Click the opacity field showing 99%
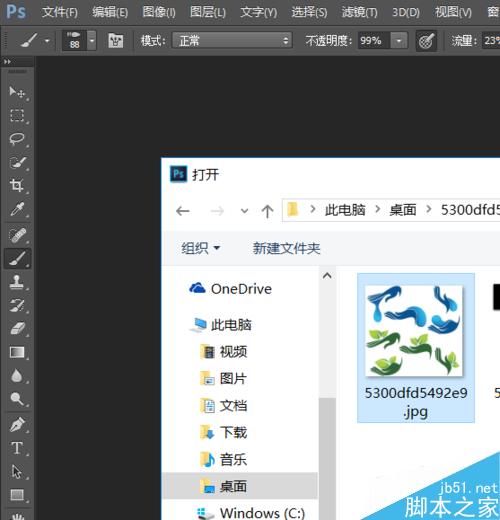Viewport: 500px width, 520px height. [x=374, y=41]
